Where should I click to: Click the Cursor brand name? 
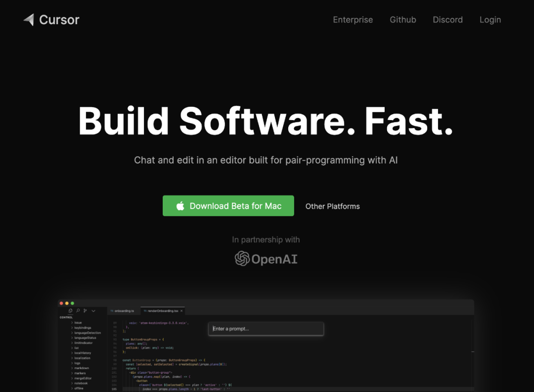(x=59, y=20)
